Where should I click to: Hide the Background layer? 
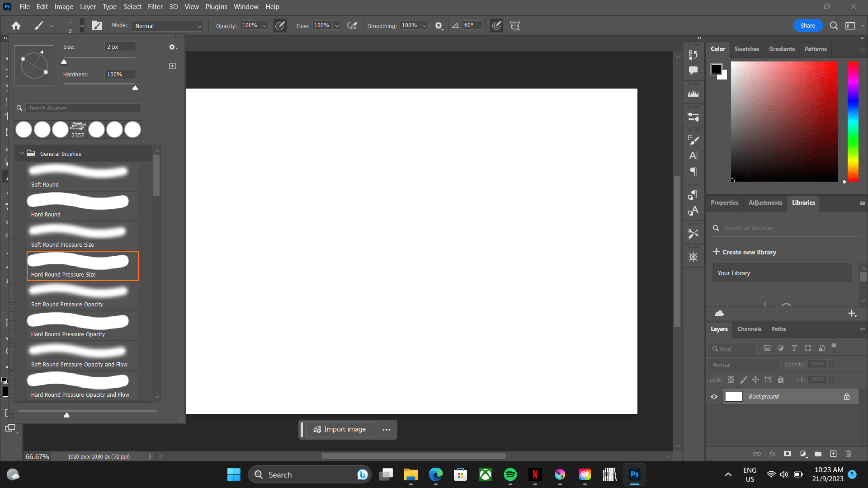[x=714, y=396]
